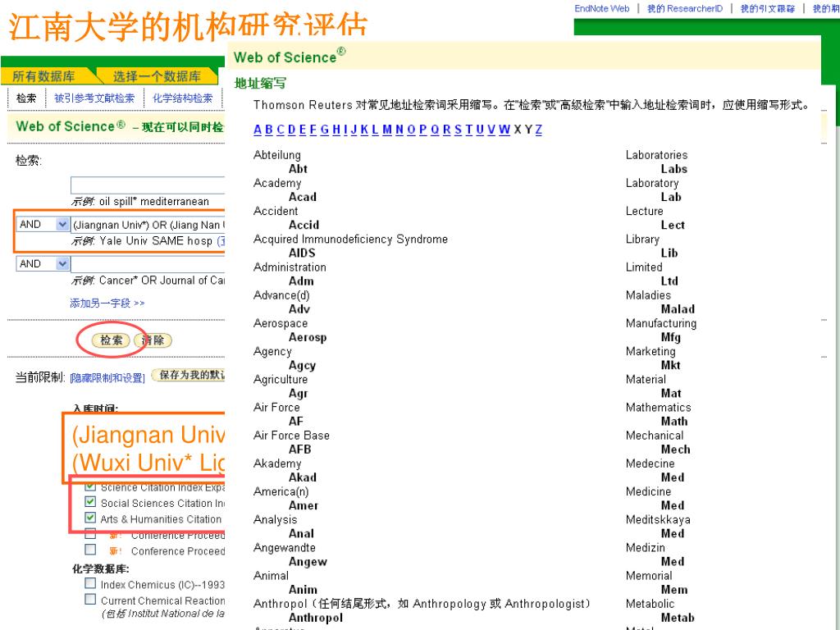Screen dimensions: 840x630
Task: Jump to letter D in abbreviations index
Action: pos(291,130)
